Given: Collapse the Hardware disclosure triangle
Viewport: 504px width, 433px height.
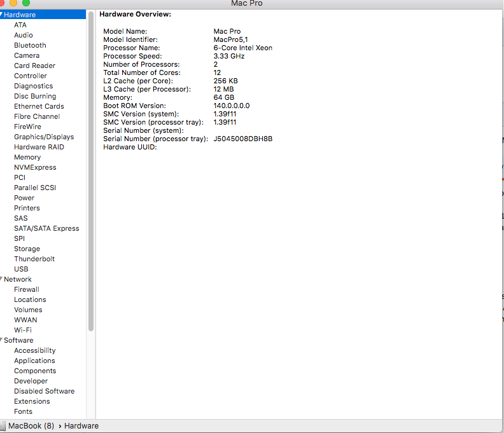Looking at the screenshot, I should click(1, 15).
